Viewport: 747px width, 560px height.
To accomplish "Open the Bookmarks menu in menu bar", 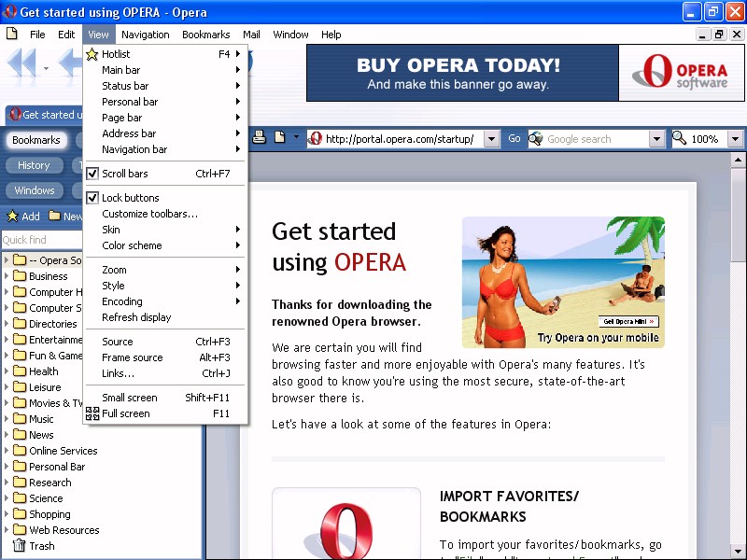I will click(205, 35).
